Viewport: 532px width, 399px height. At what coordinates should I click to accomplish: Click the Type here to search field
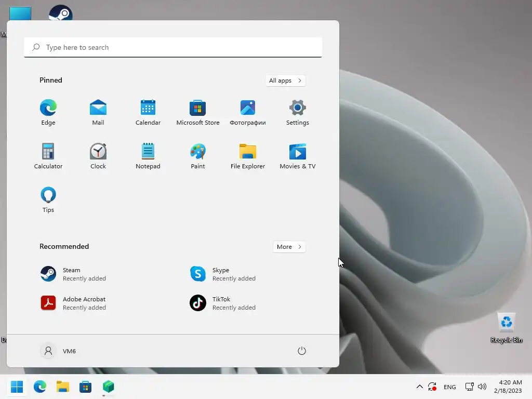click(173, 47)
